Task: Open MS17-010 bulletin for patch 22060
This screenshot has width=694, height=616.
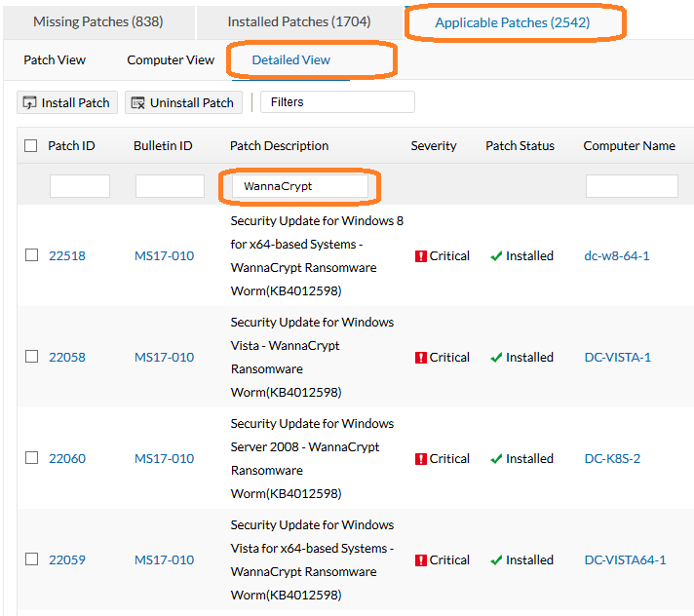Action: click(164, 458)
